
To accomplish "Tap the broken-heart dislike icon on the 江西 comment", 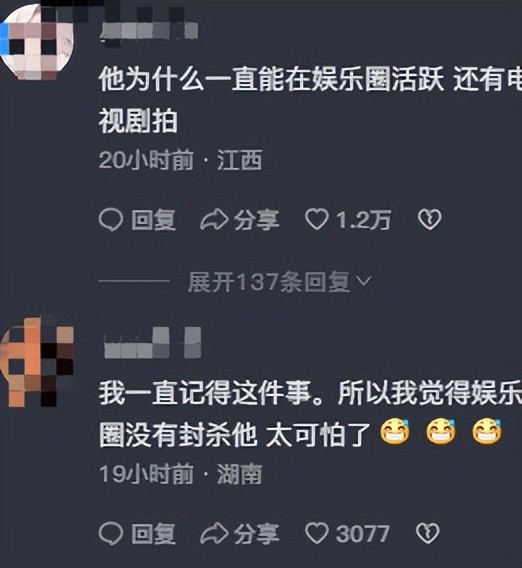I will [430, 220].
